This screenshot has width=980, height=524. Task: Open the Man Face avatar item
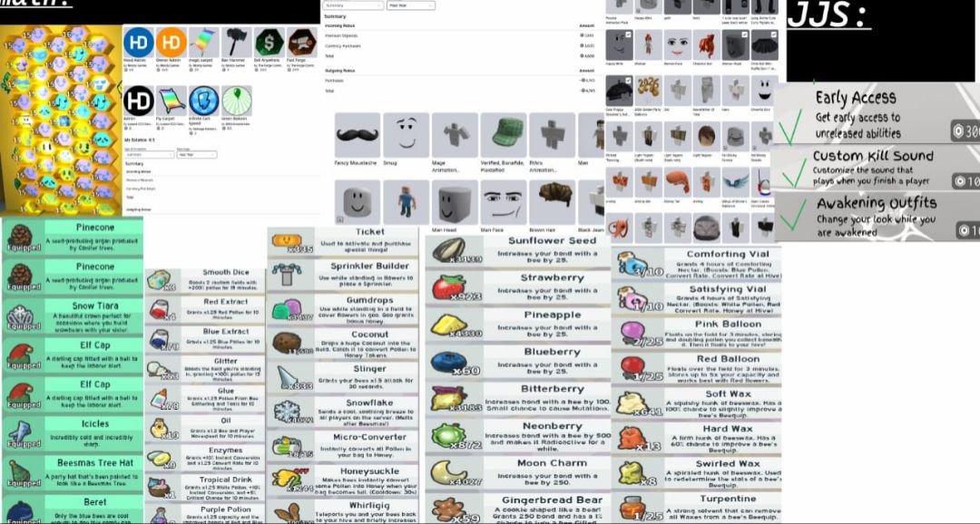(x=504, y=202)
